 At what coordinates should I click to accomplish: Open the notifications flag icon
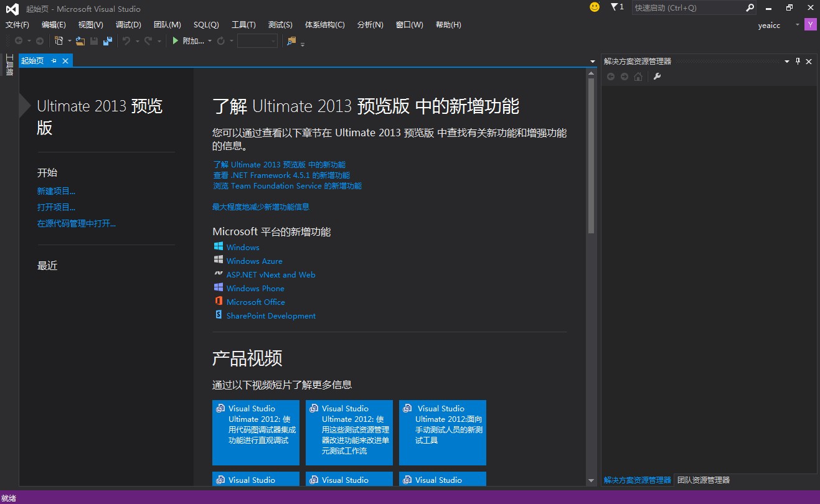615,7
